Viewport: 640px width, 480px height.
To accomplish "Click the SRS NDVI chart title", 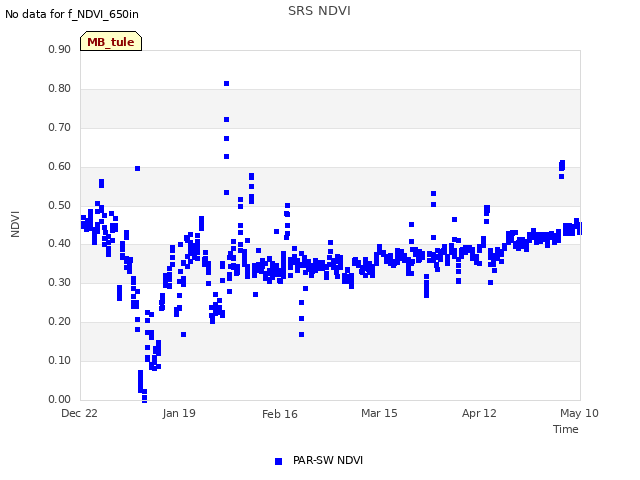I will pos(319,11).
